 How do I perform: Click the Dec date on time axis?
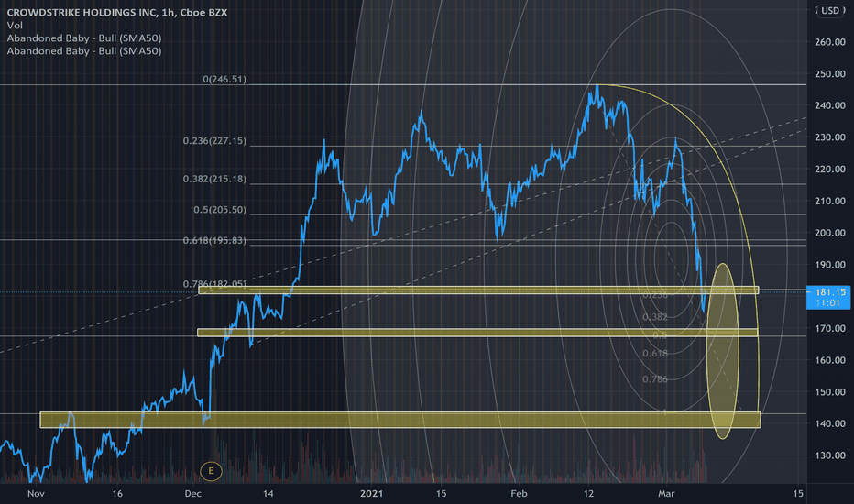[192, 494]
